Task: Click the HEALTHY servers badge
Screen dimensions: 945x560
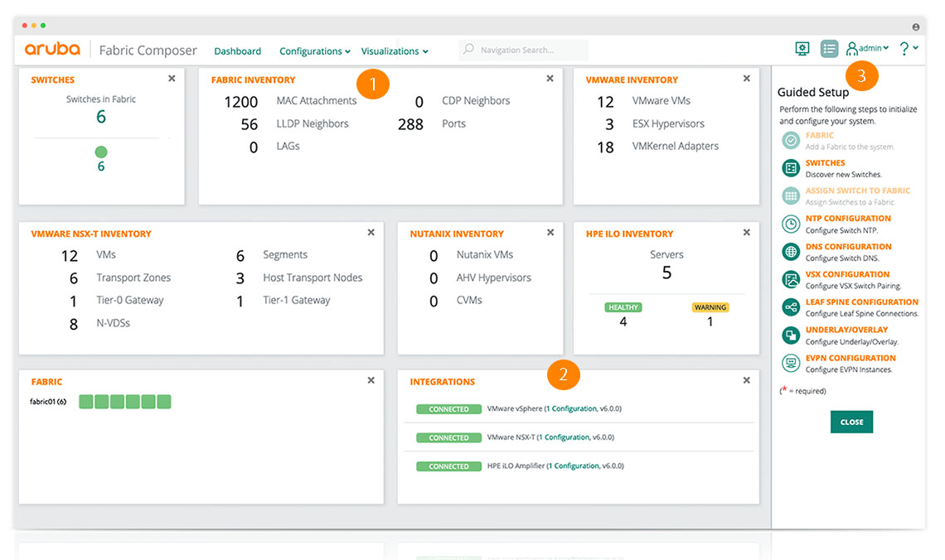Action: click(623, 307)
